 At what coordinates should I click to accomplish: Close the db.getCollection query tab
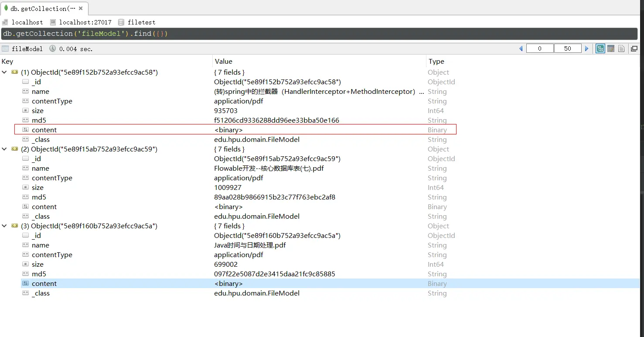(81, 8)
